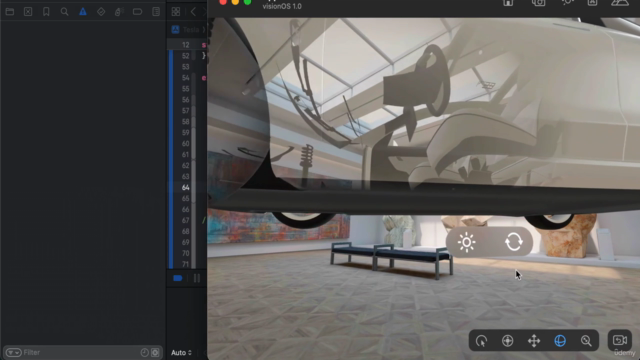The height and width of the screenshot is (360, 640).
Task: Open the Debug navigator spray-can icon
Action: click(x=119, y=11)
